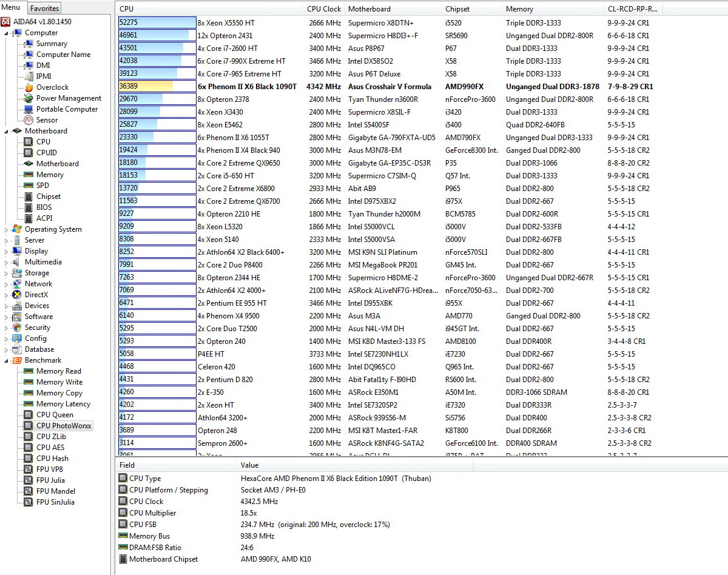Image resolution: width=728 pixels, height=575 pixels.
Task: Collapse the Computer tree node
Action: 7,33
